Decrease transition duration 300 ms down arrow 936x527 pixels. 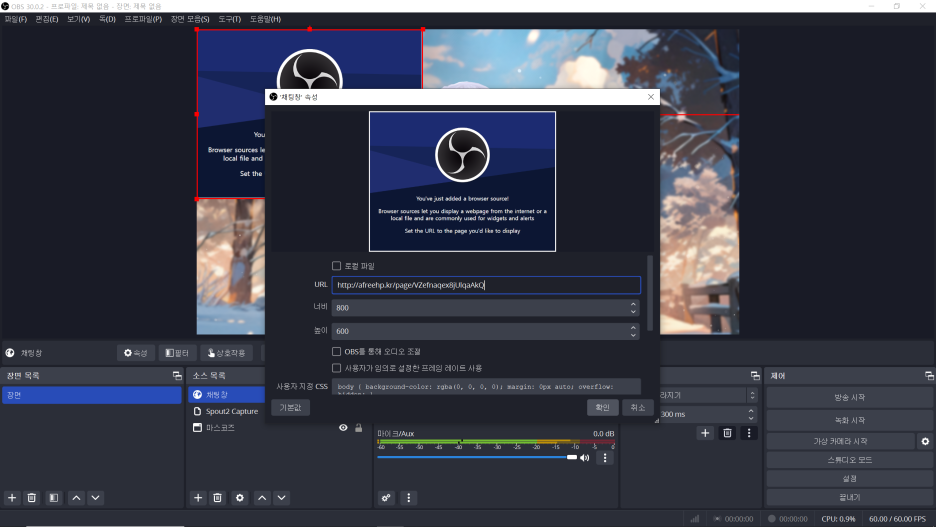[751, 418]
